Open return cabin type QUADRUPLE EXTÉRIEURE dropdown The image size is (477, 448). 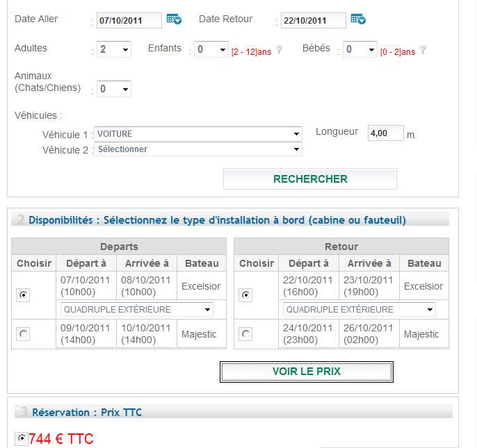coord(359,309)
